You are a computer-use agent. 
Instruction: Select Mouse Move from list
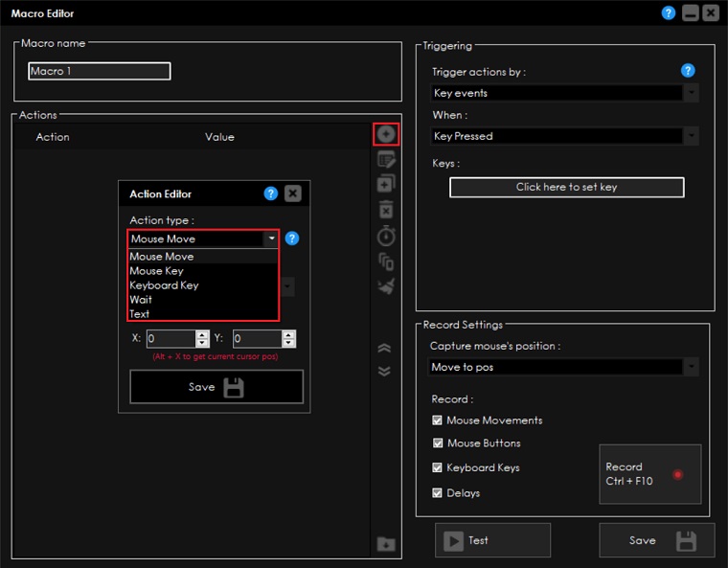202,257
